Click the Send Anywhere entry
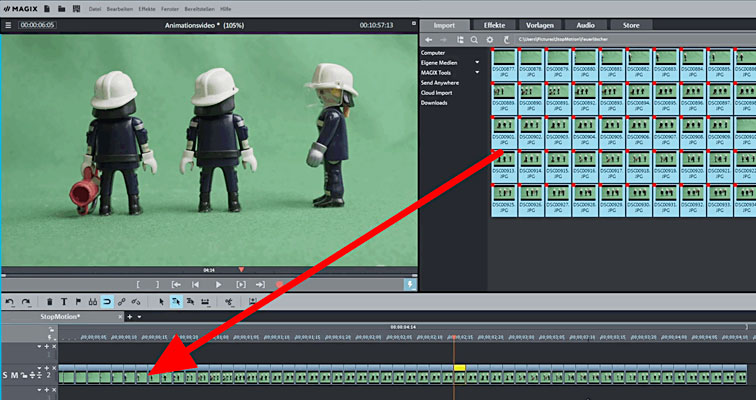Viewport: 756px width, 400px height. pyautogui.click(x=439, y=82)
